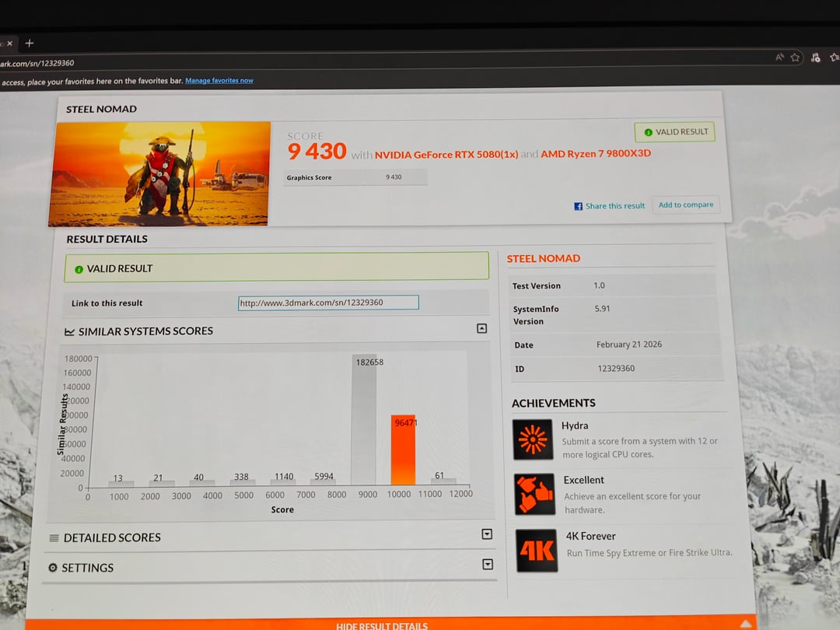Open a new browser tab
The image size is (840, 630).
click(30, 44)
